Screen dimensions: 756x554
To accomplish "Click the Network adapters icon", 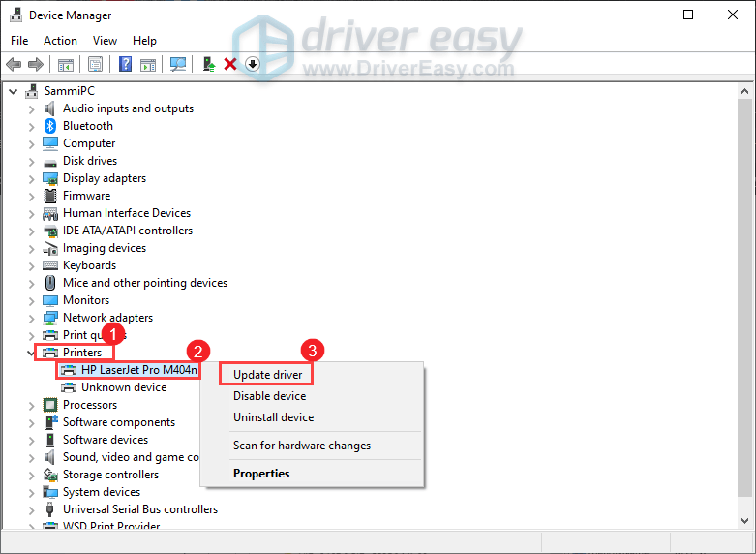I will [x=50, y=318].
